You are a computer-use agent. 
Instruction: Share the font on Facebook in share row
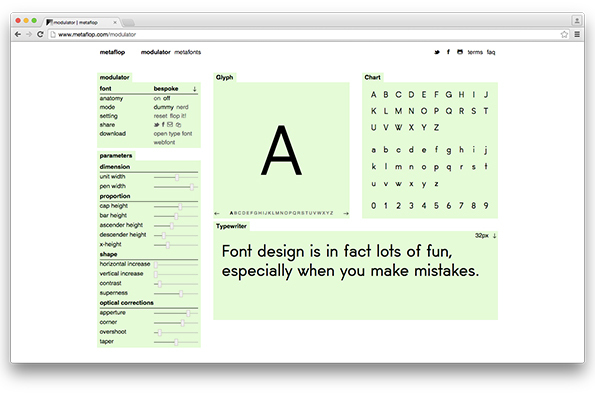point(163,125)
